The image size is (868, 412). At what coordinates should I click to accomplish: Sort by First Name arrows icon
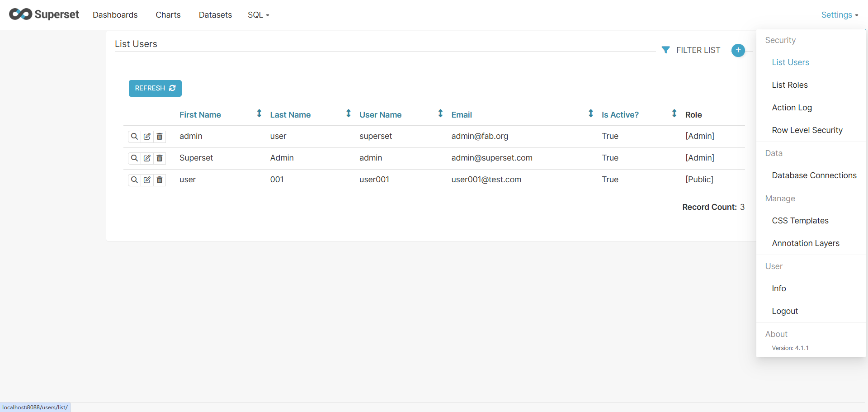coord(259,113)
